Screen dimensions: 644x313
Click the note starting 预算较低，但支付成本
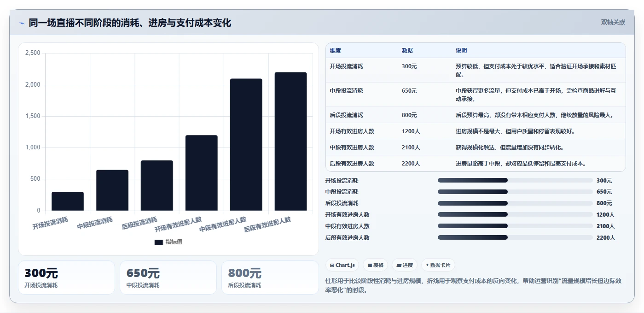(x=536, y=70)
